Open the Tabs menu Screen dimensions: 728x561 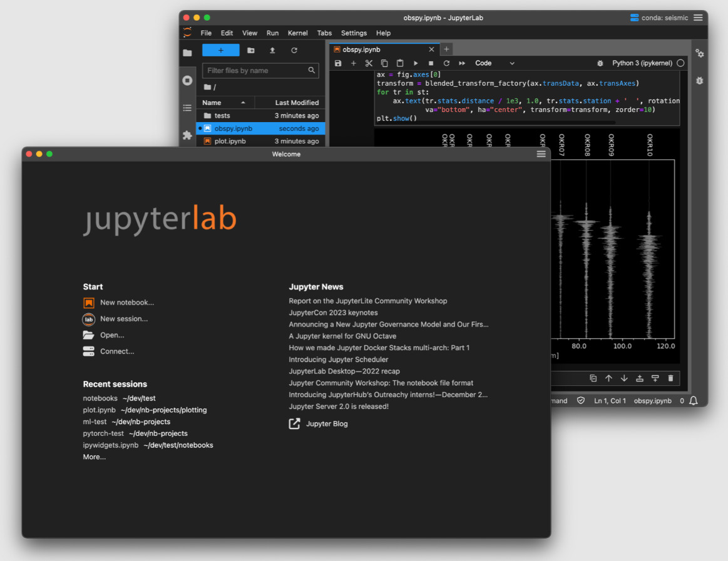click(324, 33)
